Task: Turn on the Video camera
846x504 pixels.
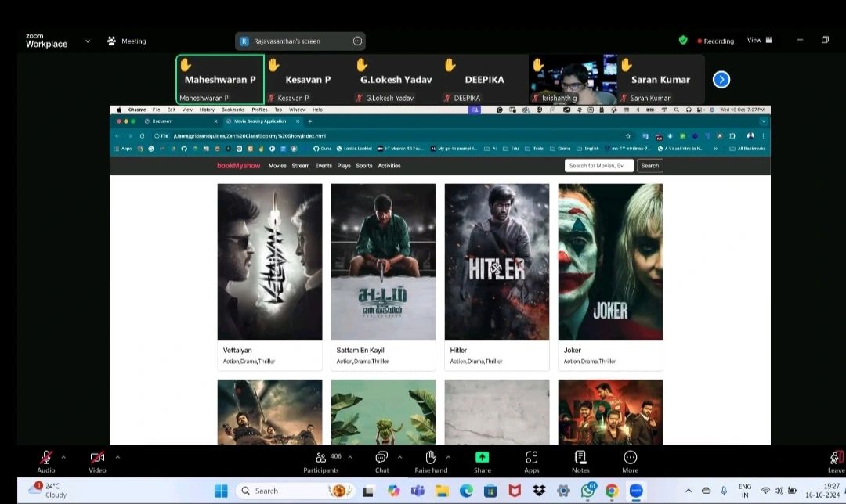Action: point(97,458)
